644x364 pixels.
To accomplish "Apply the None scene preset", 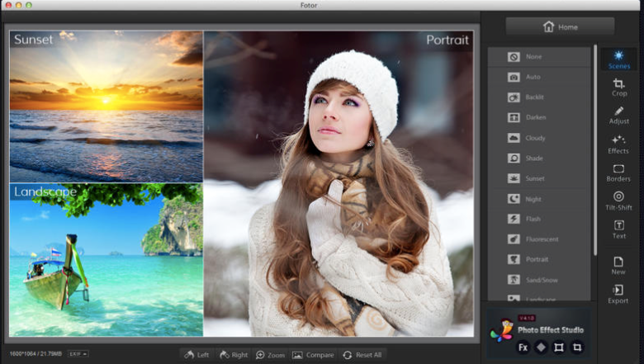I will (x=539, y=57).
